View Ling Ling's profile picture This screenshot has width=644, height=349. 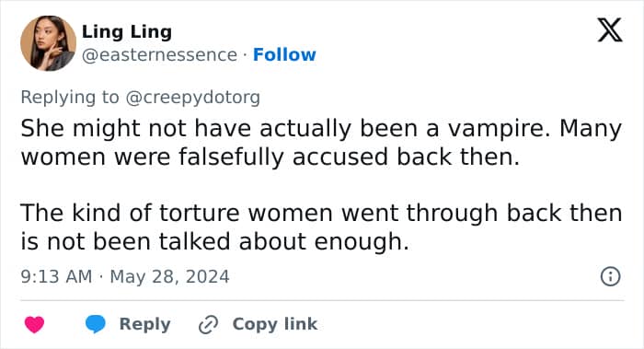click(48, 43)
